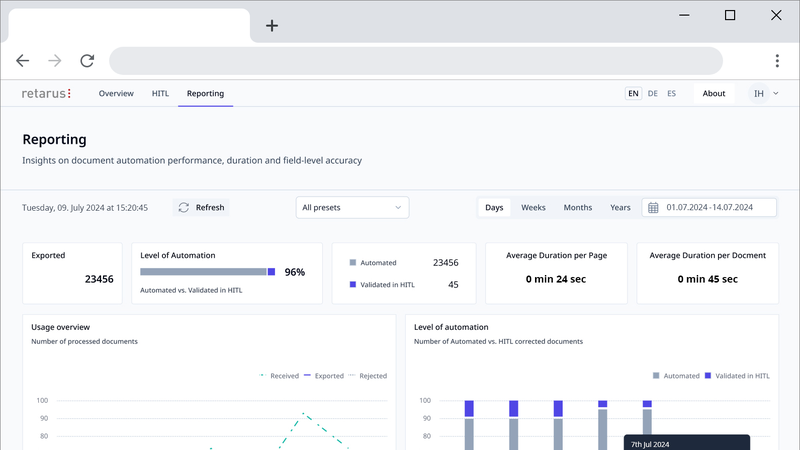Click the Level of Automation progress bar
800x450 pixels.
pyautogui.click(x=207, y=272)
